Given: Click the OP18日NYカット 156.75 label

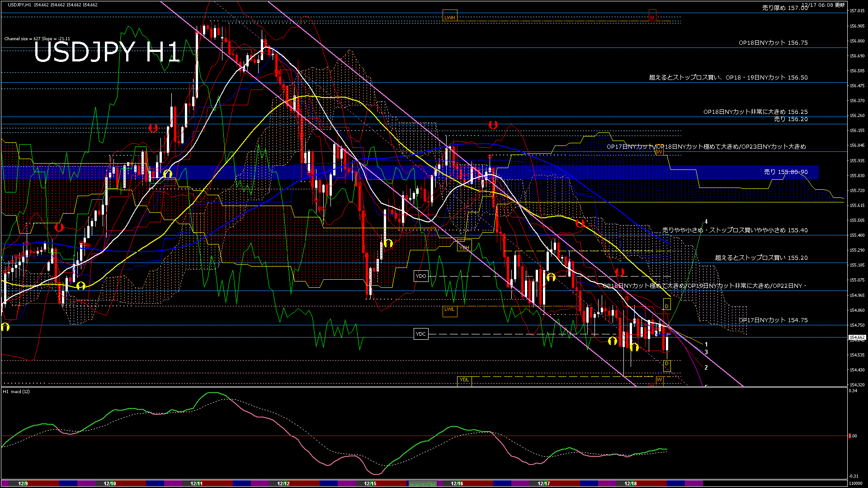Looking at the screenshot, I should (x=773, y=42).
